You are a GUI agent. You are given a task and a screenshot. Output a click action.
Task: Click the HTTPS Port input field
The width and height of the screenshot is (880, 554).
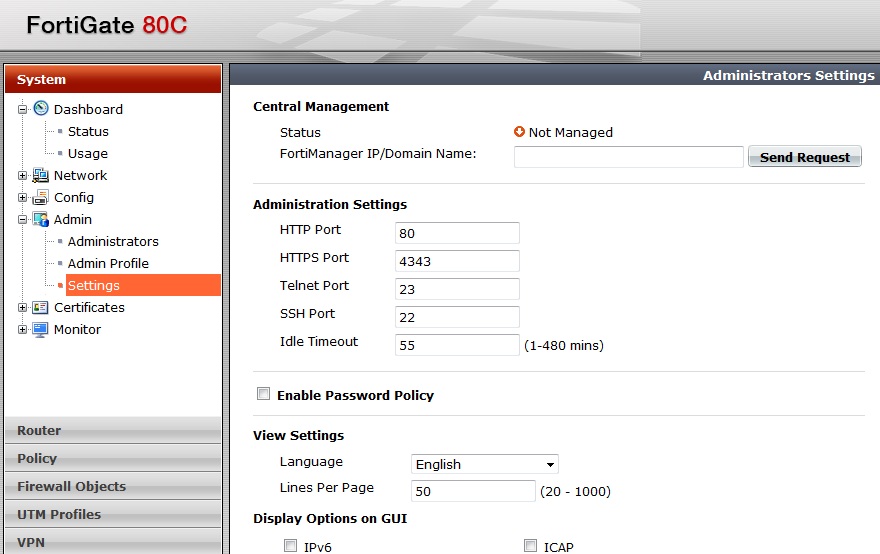click(x=457, y=261)
